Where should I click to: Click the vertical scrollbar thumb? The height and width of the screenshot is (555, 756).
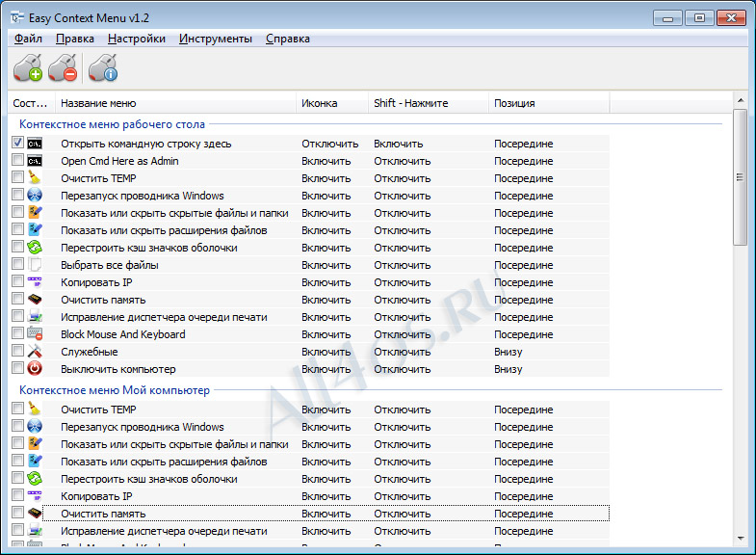[740, 177]
